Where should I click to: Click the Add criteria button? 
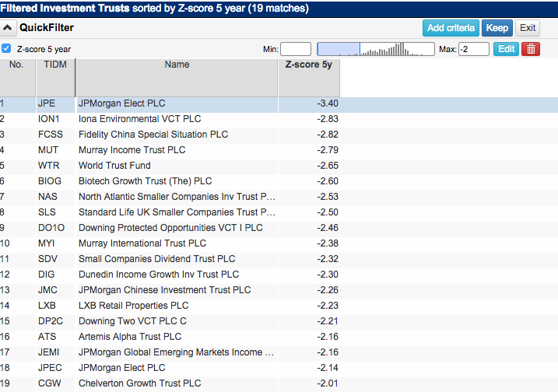pos(451,28)
